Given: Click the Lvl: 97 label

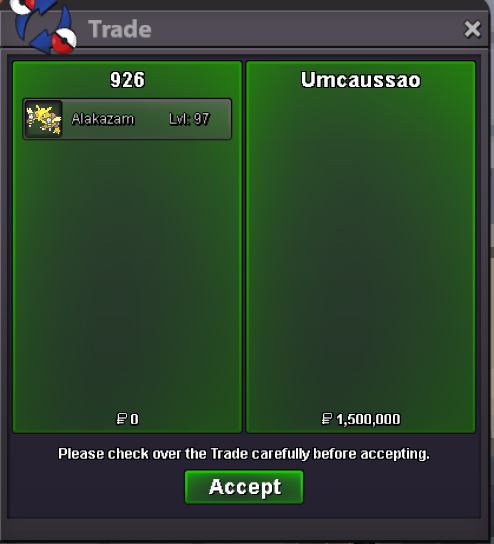Looking at the screenshot, I should tap(189, 119).
